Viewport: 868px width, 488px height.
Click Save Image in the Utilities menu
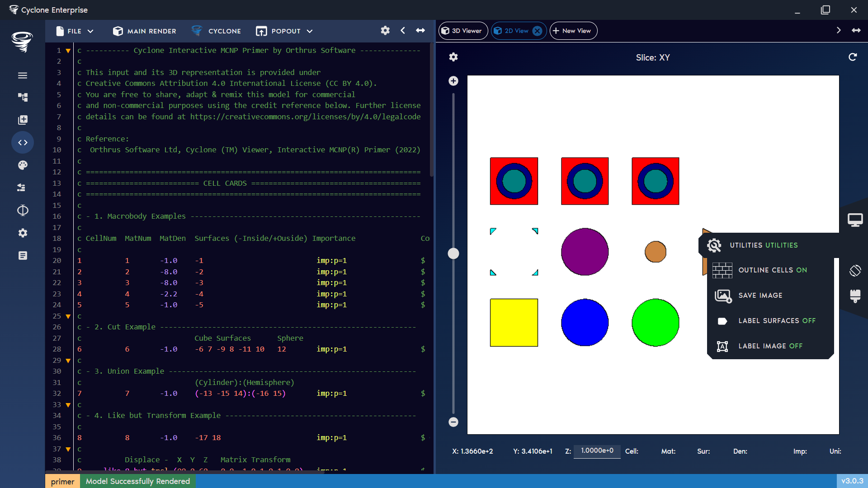click(760, 295)
